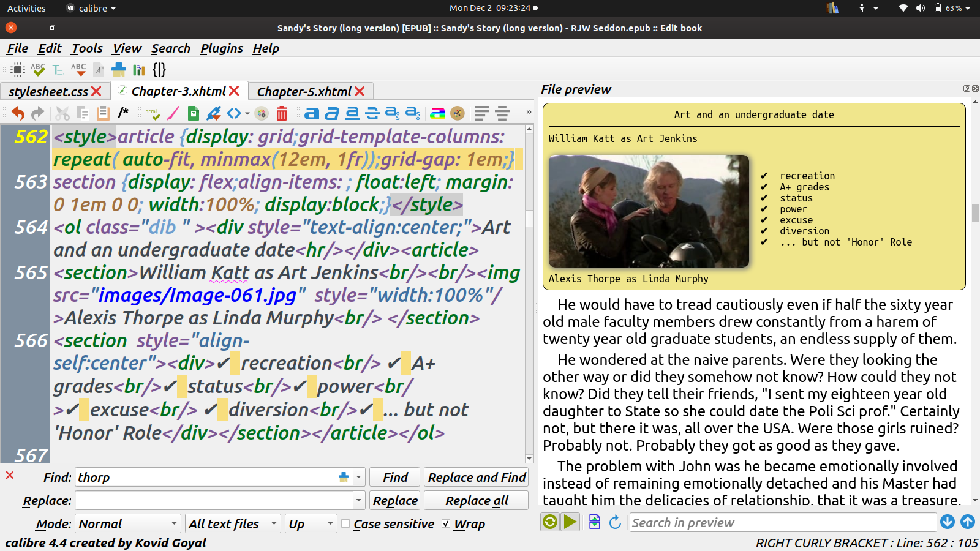This screenshot has width=980, height=551.
Task: Click the spell check icon
Action: (38, 69)
